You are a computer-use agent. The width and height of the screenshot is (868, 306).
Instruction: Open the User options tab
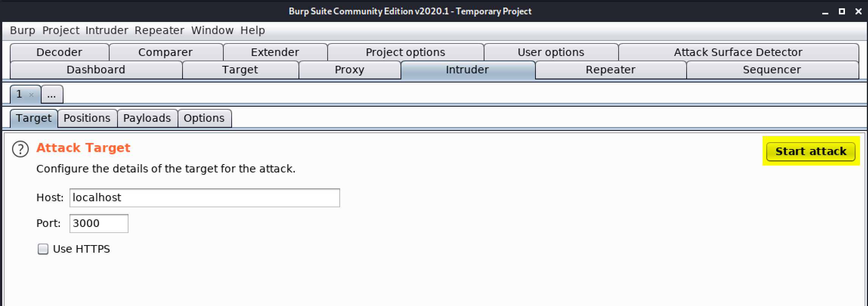[x=551, y=52]
